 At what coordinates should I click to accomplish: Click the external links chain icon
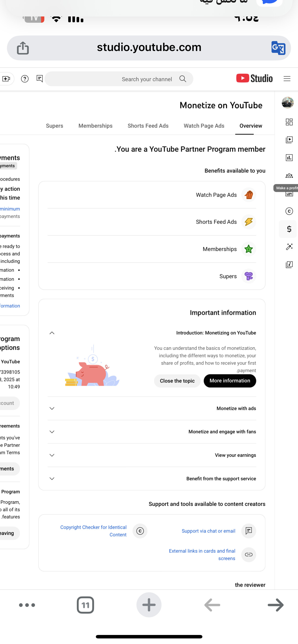coord(249,555)
